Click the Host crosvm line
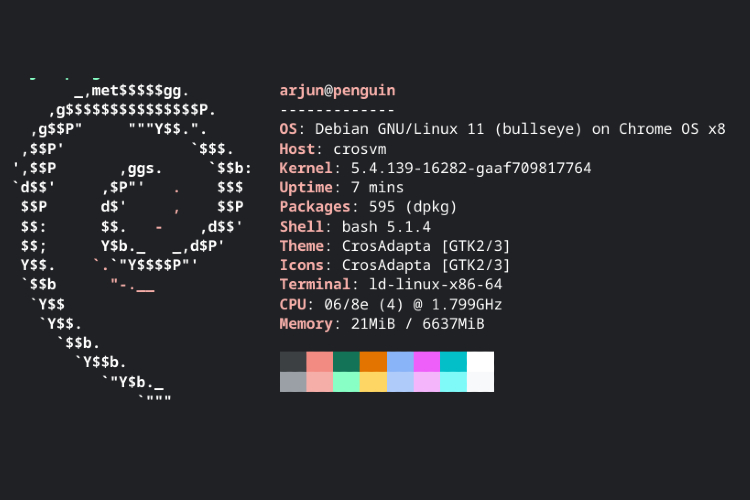This screenshot has height=500, width=750. 333,149
